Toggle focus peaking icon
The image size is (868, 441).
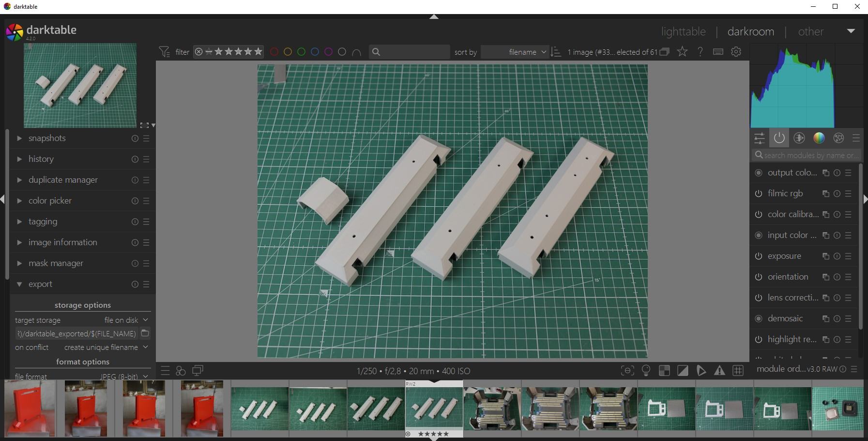[x=627, y=371]
